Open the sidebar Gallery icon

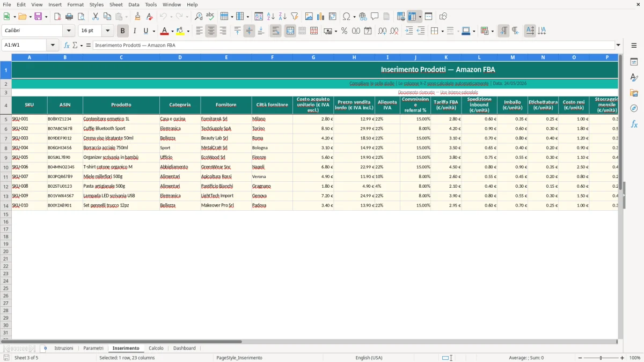tap(634, 93)
